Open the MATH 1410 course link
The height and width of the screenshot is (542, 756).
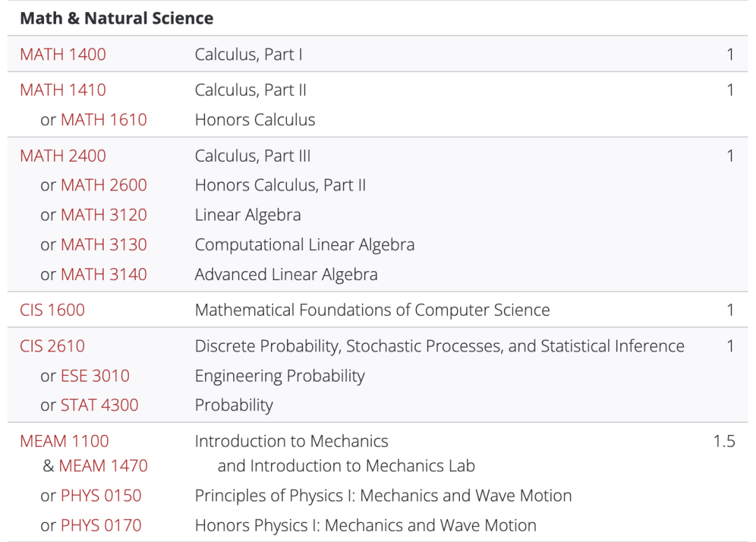pyautogui.click(x=63, y=90)
